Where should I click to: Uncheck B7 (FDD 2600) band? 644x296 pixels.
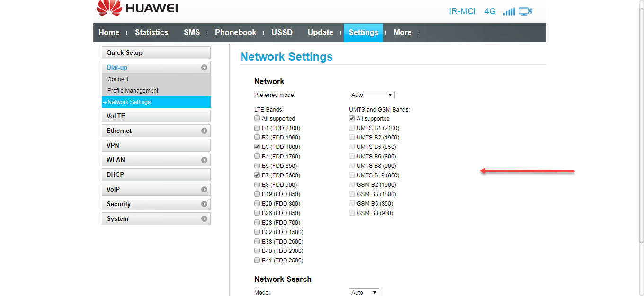(x=257, y=175)
